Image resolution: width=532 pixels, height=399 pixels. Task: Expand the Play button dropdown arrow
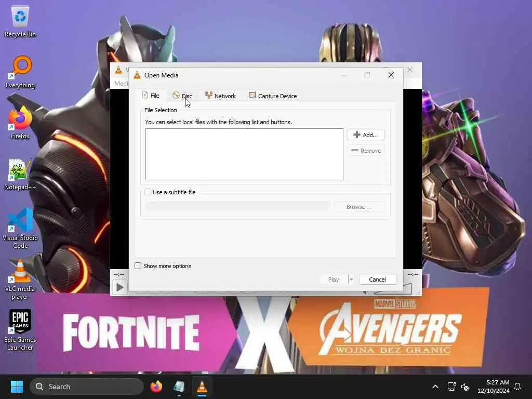(351, 279)
